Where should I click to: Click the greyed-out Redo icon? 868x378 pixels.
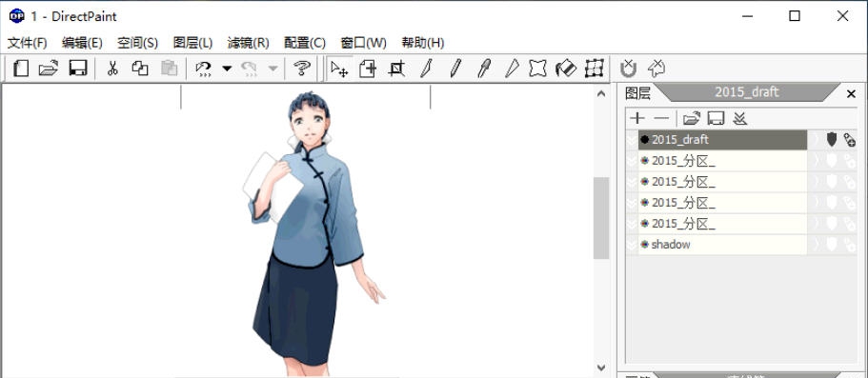[249, 69]
